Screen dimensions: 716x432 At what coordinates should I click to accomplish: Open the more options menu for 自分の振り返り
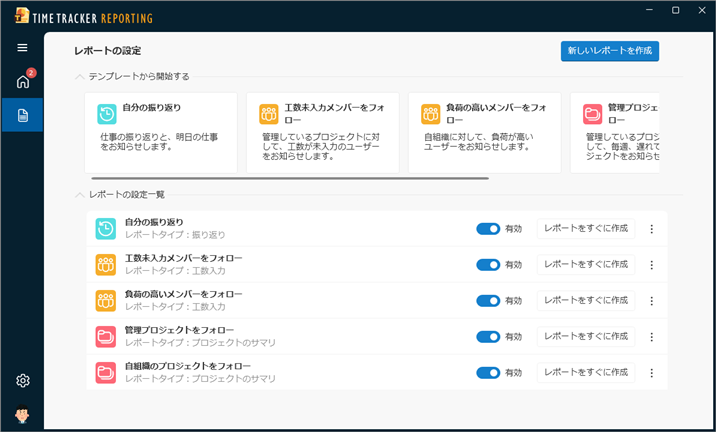coord(651,229)
